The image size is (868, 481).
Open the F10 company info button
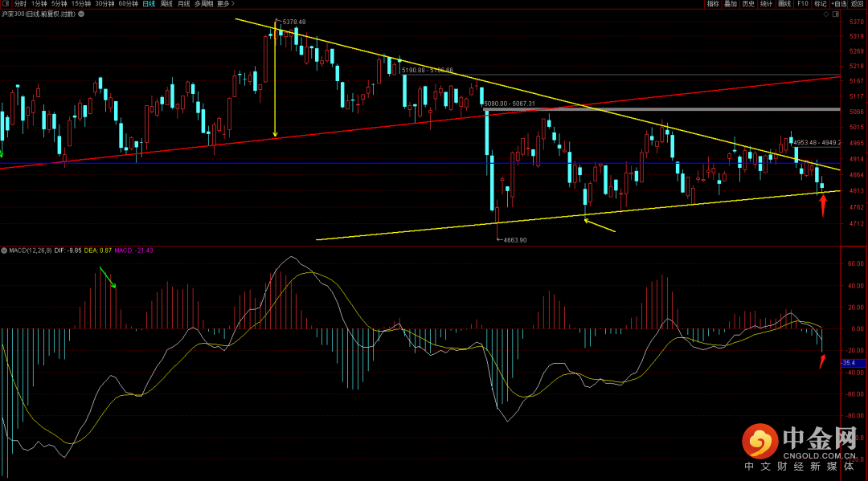pos(803,4)
